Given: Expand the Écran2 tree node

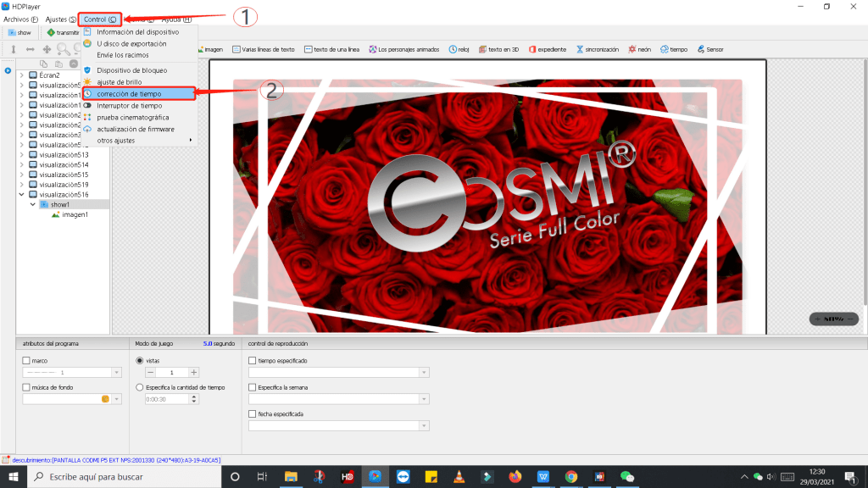Looking at the screenshot, I should click(x=21, y=75).
